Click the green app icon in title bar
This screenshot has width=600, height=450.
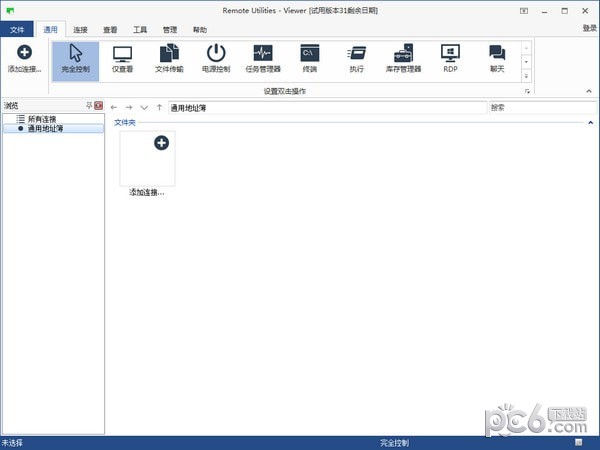pyautogui.click(x=10, y=10)
